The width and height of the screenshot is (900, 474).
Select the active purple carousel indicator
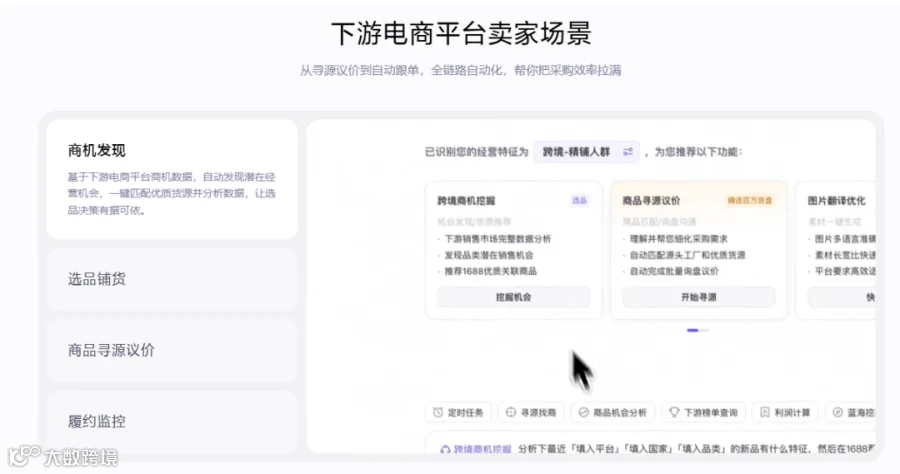click(692, 331)
